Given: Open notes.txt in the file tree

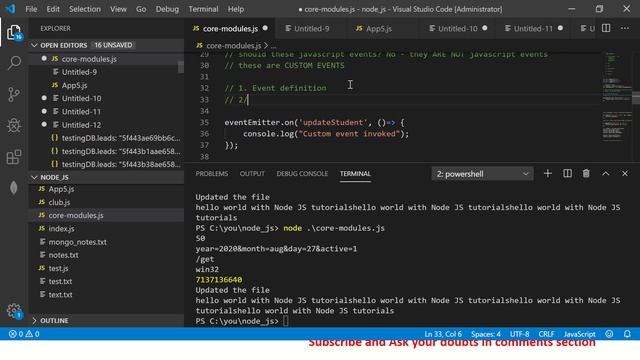Looking at the screenshot, I should (106, 255).
